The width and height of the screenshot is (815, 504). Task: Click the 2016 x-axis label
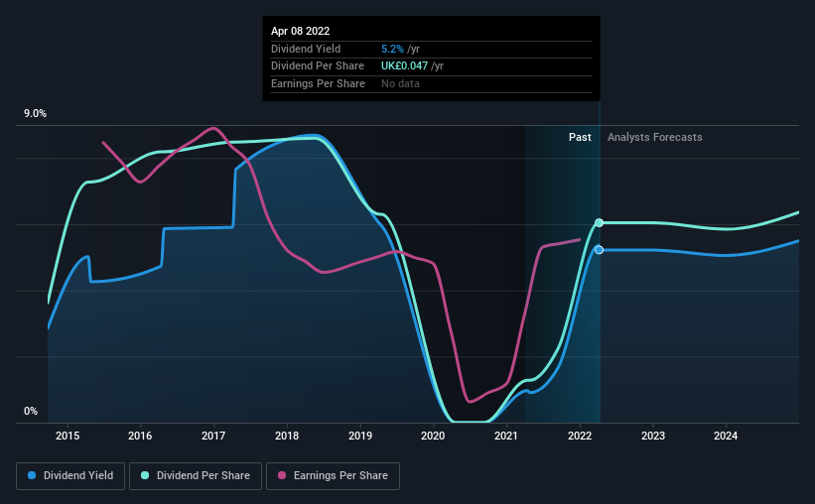click(x=140, y=436)
